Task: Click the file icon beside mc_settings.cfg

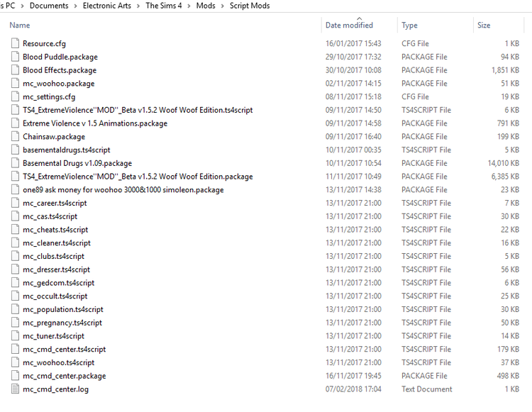Action: pyautogui.click(x=15, y=96)
